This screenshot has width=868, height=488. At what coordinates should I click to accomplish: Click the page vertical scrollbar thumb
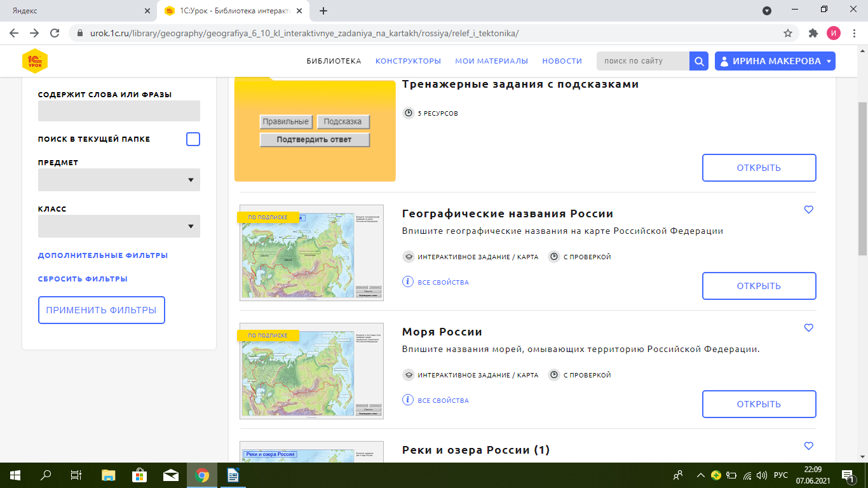(862, 178)
